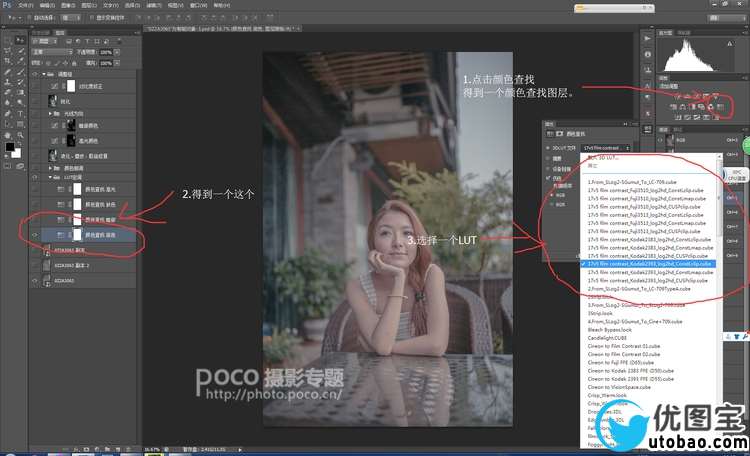Open the layer blend mode dropdown
Viewport: 750px width, 456px height.
45,50
